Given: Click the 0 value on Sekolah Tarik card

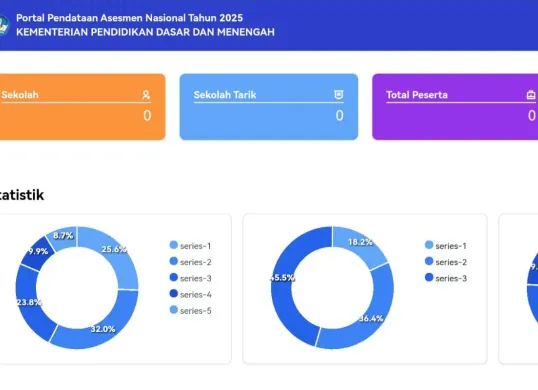Looking at the screenshot, I should click(x=339, y=116).
